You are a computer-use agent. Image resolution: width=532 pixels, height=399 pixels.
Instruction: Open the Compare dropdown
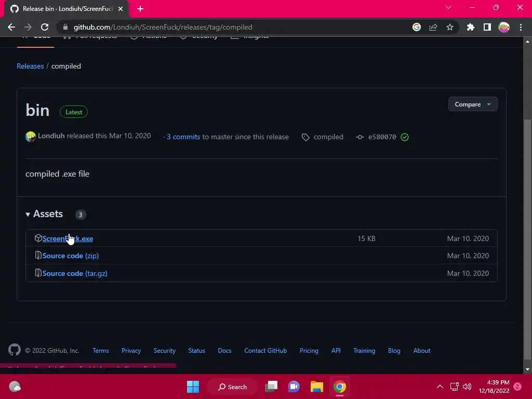point(473,104)
